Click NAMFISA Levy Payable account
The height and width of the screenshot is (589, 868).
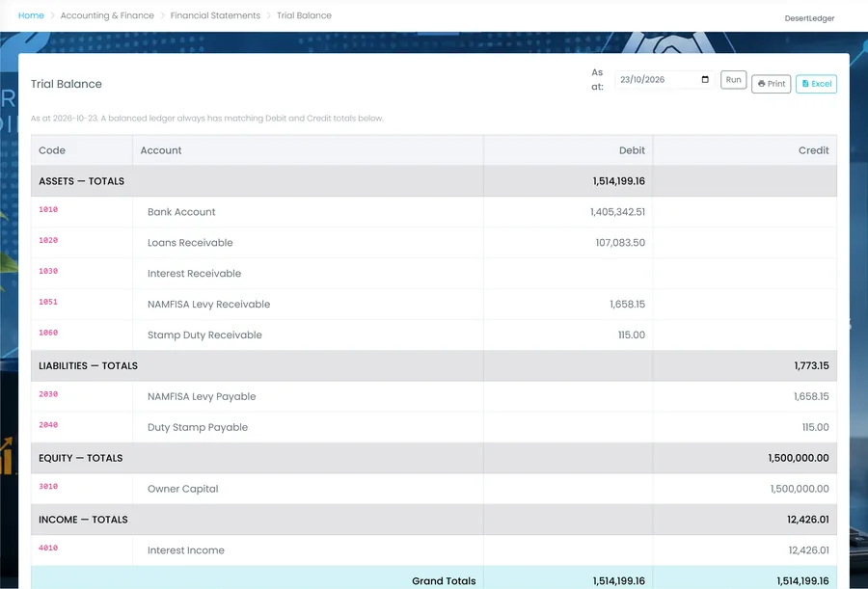click(x=202, y=396)
